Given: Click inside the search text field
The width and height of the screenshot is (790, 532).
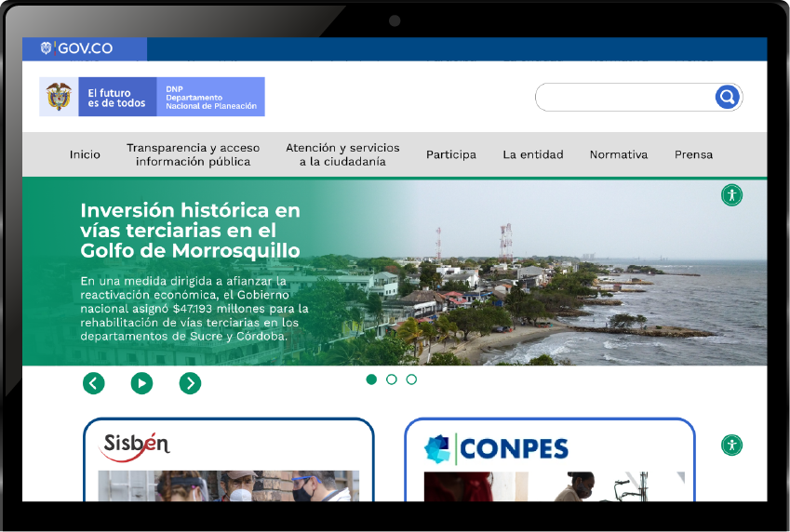Looking at the screenshot, I should pyautogui.click(x=624, y=98).
